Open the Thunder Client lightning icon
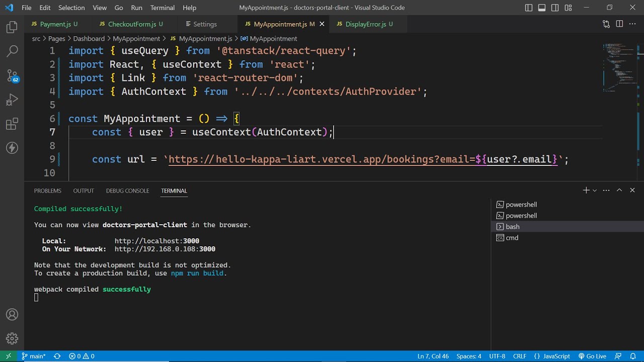The width and height of the screenshot is (644, 362). pos(12,148)
